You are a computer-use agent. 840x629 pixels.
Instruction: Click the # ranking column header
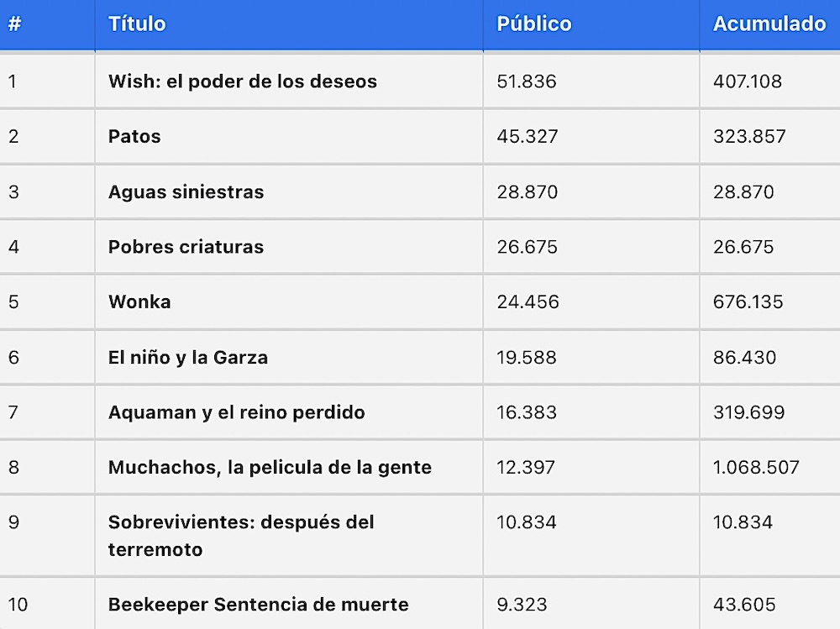(x=14, y=24)
